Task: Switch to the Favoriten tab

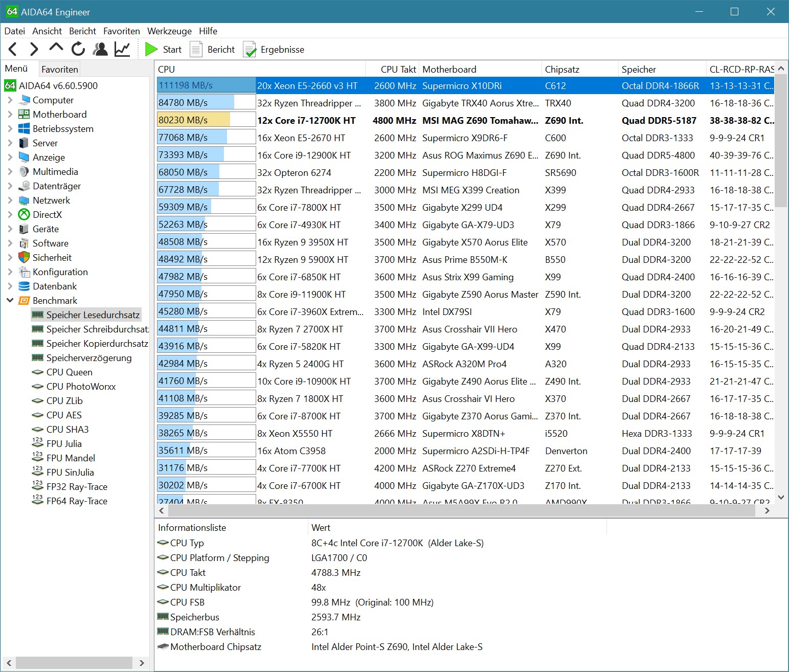Action: coord(60,69)
